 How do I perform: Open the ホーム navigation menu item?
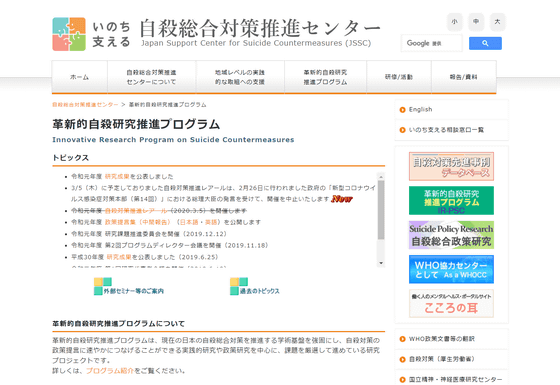[80, 77]
